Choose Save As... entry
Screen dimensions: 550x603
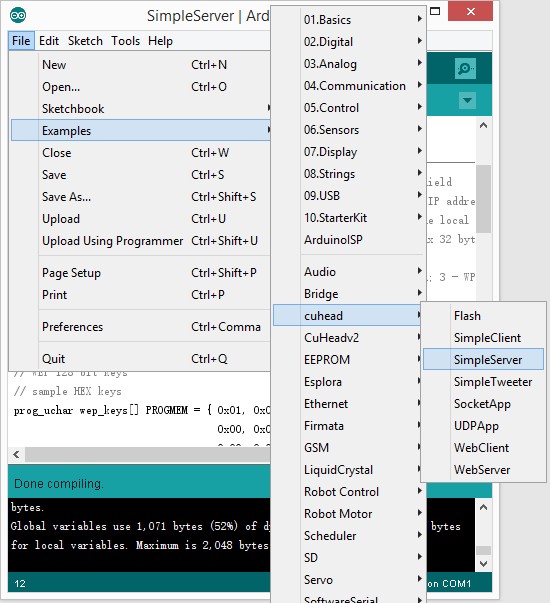(140, 197)
